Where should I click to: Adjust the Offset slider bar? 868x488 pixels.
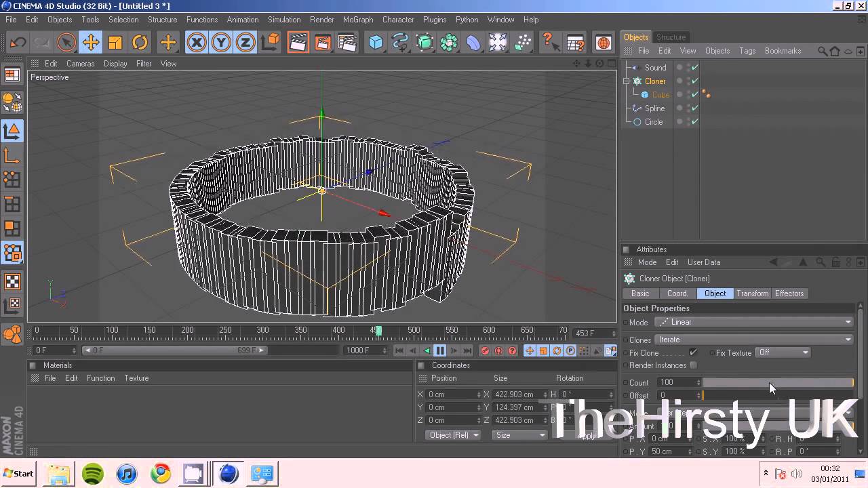[778, 395]
